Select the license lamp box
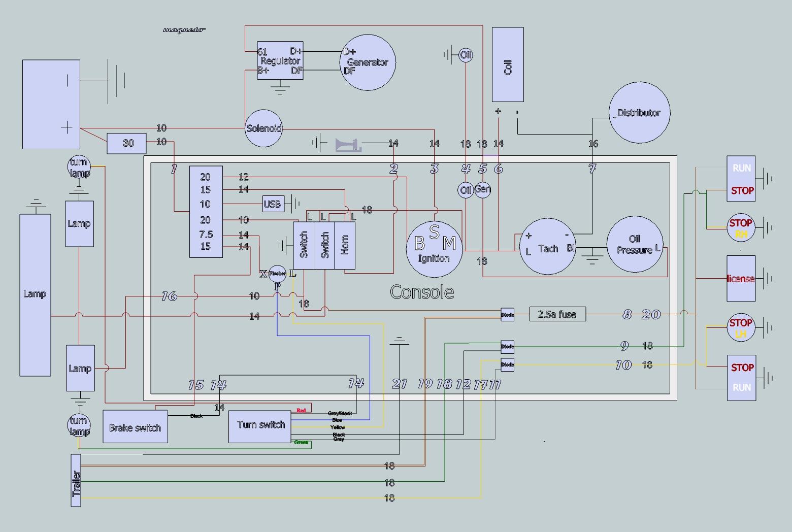Screen dimensions: 792x532 (x=741, y=279)
